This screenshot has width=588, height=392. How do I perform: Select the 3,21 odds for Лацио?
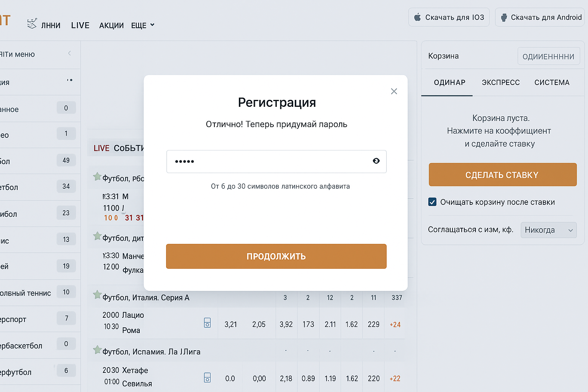pyautogui.click(x=230, y=324)
